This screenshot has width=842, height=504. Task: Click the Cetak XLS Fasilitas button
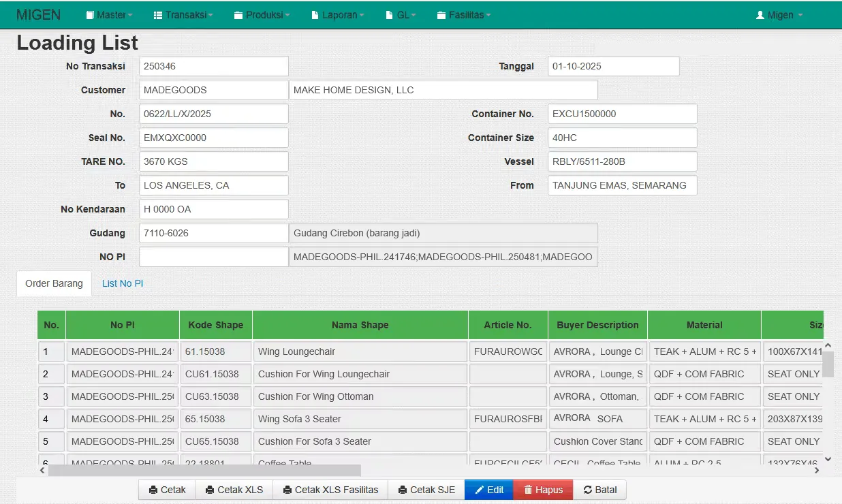330,490
